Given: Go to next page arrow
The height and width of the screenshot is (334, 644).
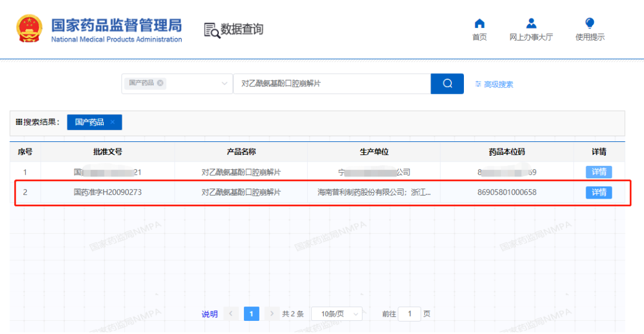Looking at the screenshot, I should pyautogui.click(x=272, y=314).
